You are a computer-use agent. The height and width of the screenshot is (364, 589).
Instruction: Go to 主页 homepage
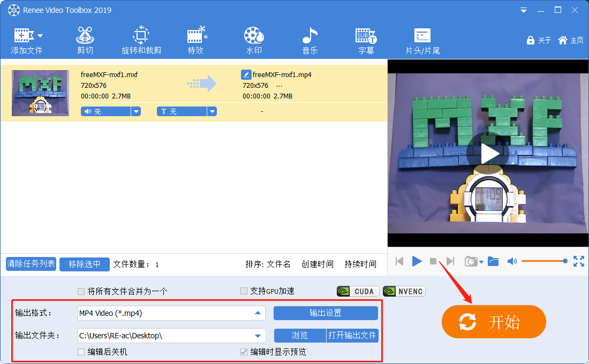tap(570, 40)
